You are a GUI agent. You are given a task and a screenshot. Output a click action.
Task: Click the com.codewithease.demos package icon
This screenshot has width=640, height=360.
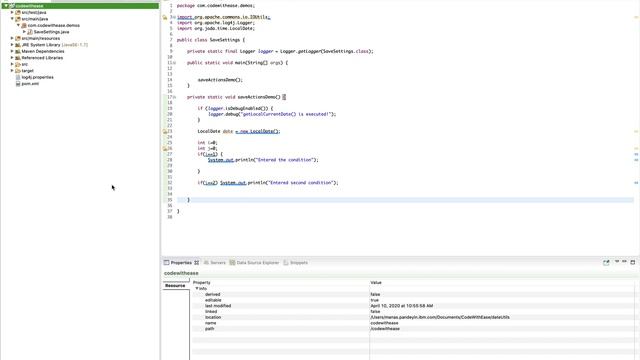24,25
